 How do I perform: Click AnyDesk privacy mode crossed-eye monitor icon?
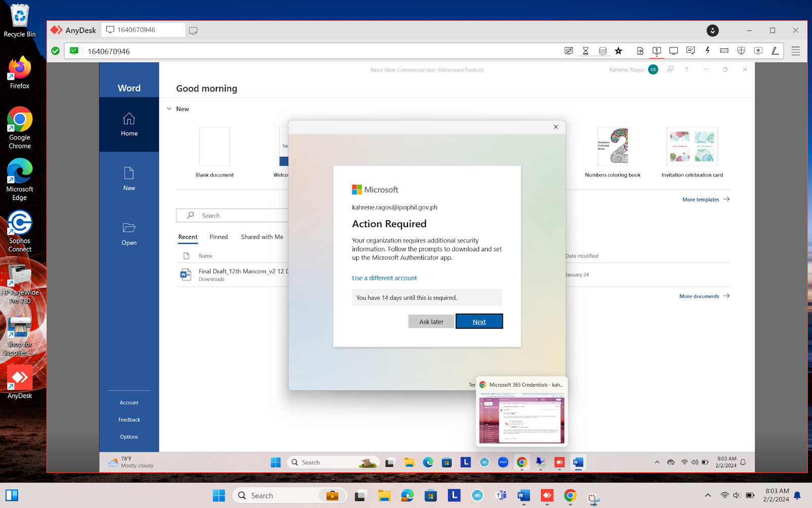(x=569, y=51)
